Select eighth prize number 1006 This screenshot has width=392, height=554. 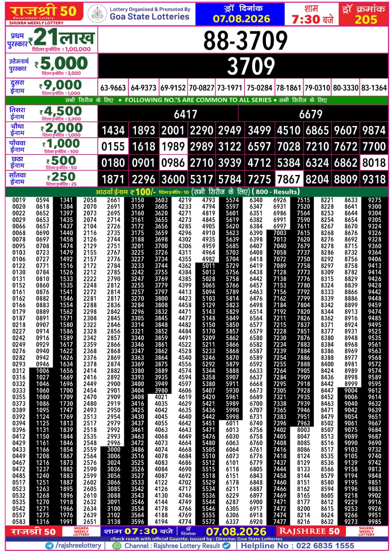tap(43, 371)
